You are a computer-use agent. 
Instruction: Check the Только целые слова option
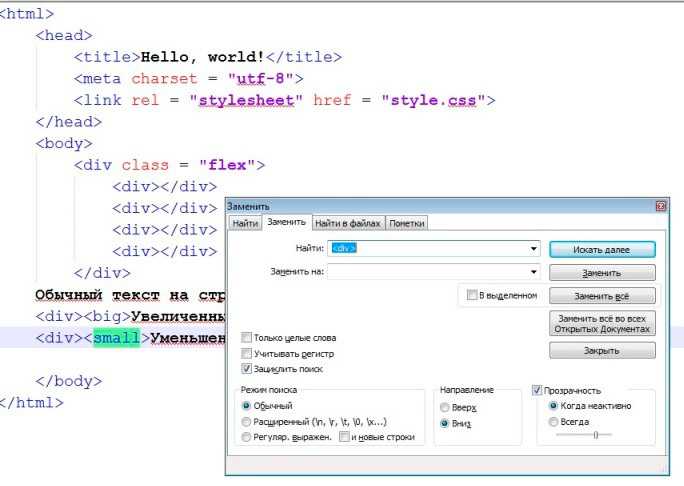[246, 338]
